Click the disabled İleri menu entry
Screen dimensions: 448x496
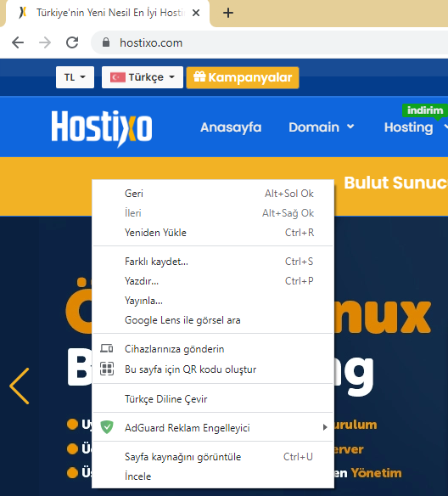(x=213, y=213)
